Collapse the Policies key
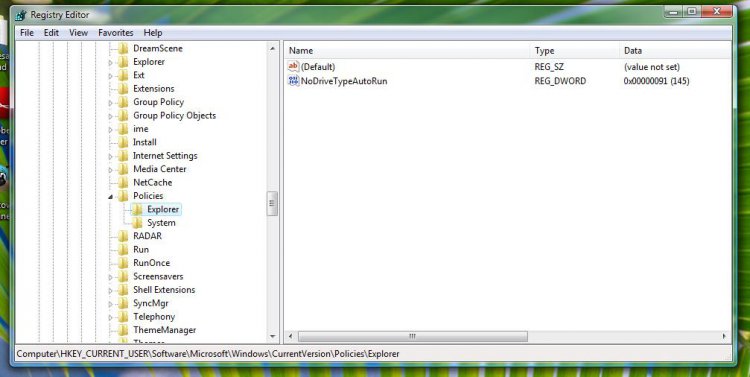The width and height of the screenshot is (750, 377). 110,196
